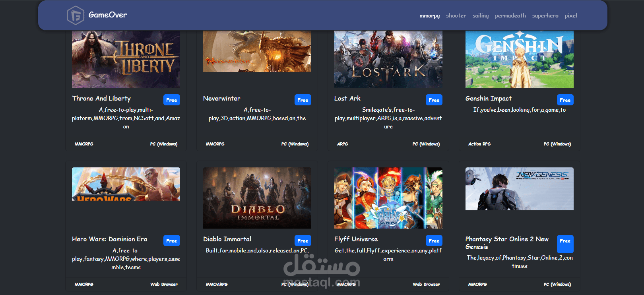Click PC (Windows) tag on Lost Ark card

coord(426,144)
